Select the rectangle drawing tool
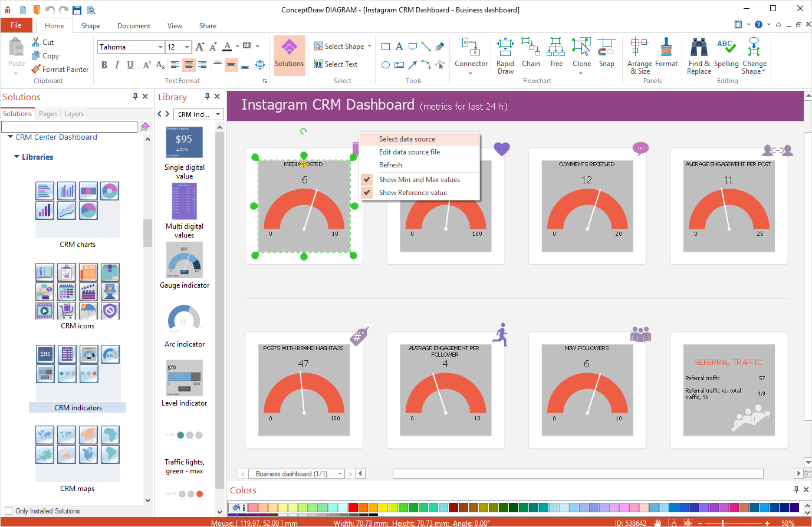The height and width of the screenshot is (527, 812). 386,47
